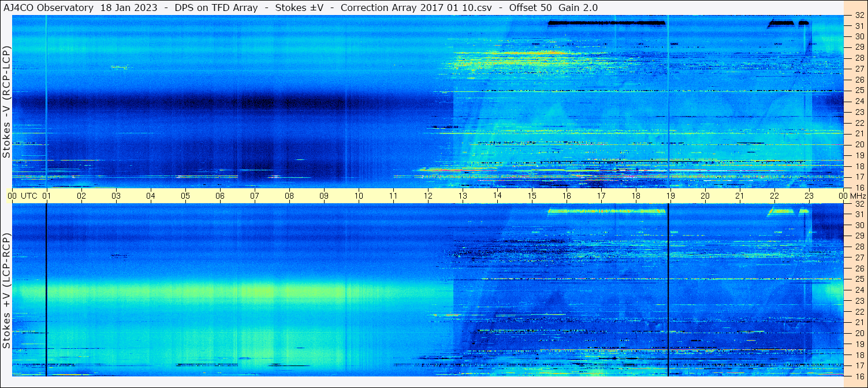This screenshot has height=388, width=868.
Task: Click the 29 MHz tick of Stokes +V panel
Action: point(859,236)
